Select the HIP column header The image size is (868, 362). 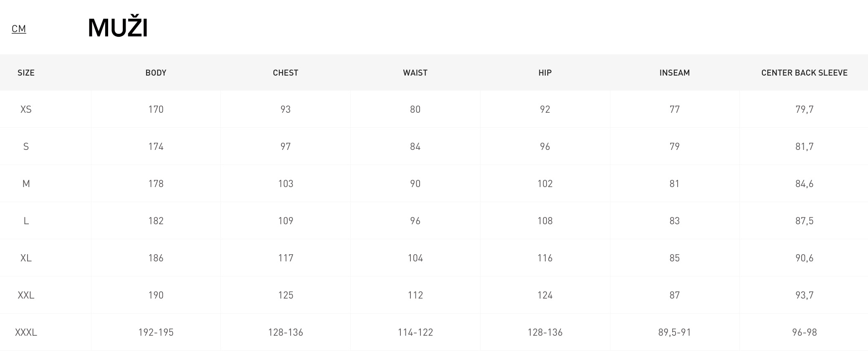pos(545,73)
